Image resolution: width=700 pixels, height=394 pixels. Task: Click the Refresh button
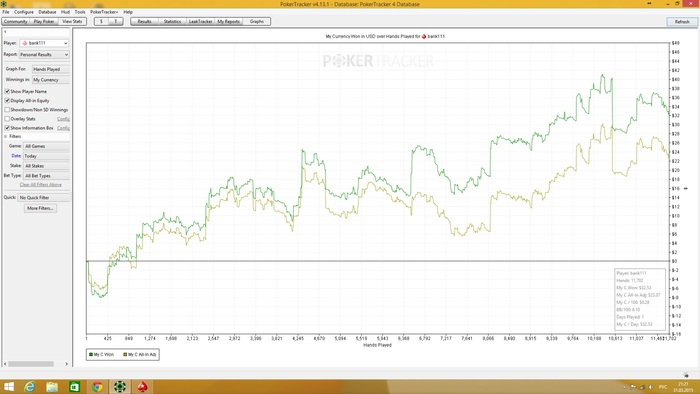pos(682,21)
